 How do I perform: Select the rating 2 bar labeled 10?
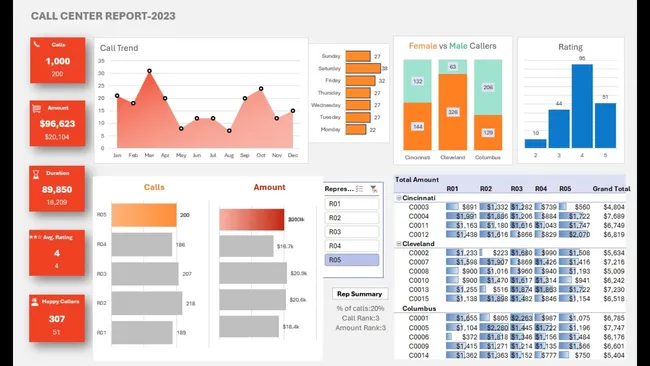point(536,143)
